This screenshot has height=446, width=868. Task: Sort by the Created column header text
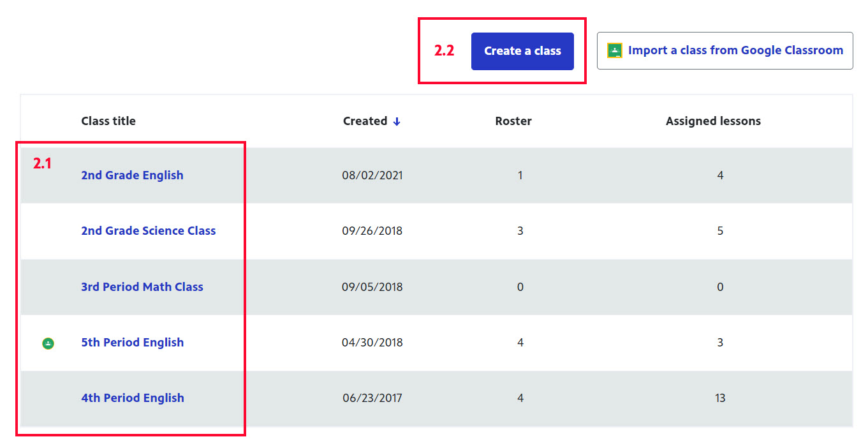point(365,121)
